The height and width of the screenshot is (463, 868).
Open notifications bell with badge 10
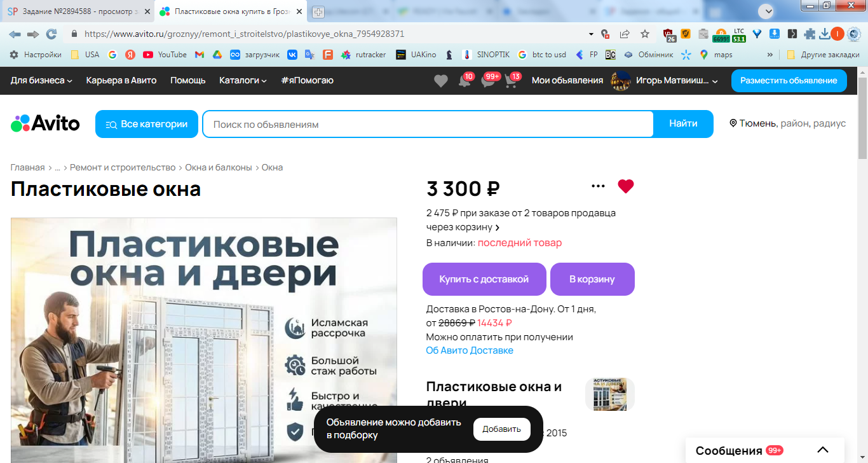(x=465, y=81)
